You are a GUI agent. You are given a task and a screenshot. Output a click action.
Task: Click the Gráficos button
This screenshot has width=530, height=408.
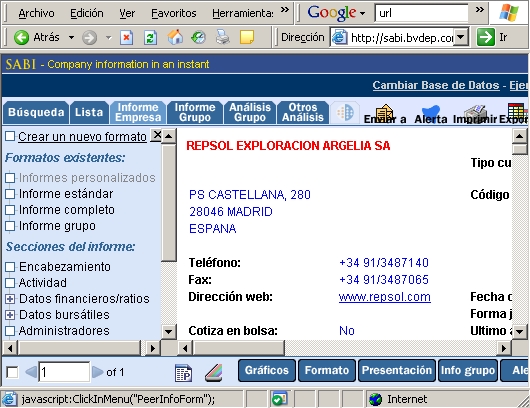click(267, 370)
